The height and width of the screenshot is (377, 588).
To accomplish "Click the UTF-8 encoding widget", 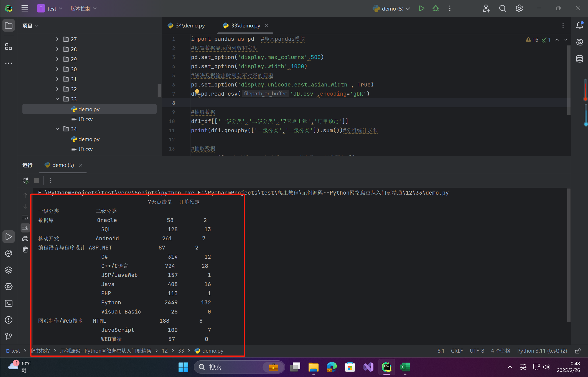I will pos(477,351).
